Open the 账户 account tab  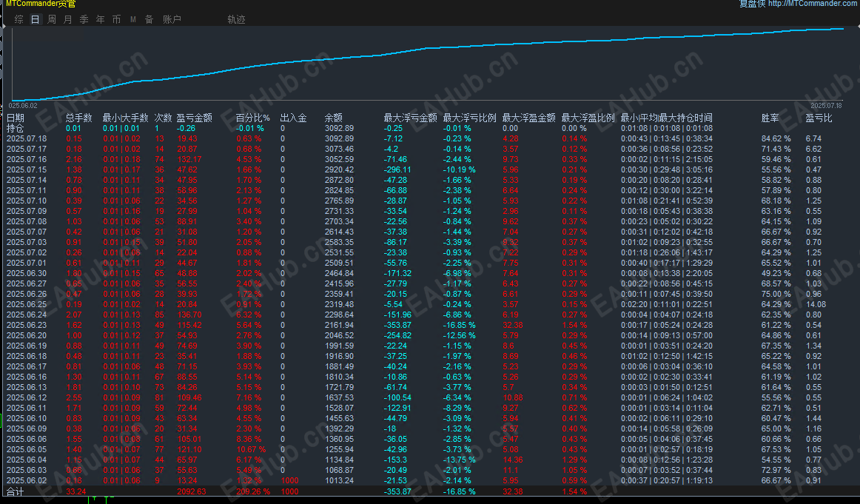point(172,19)
